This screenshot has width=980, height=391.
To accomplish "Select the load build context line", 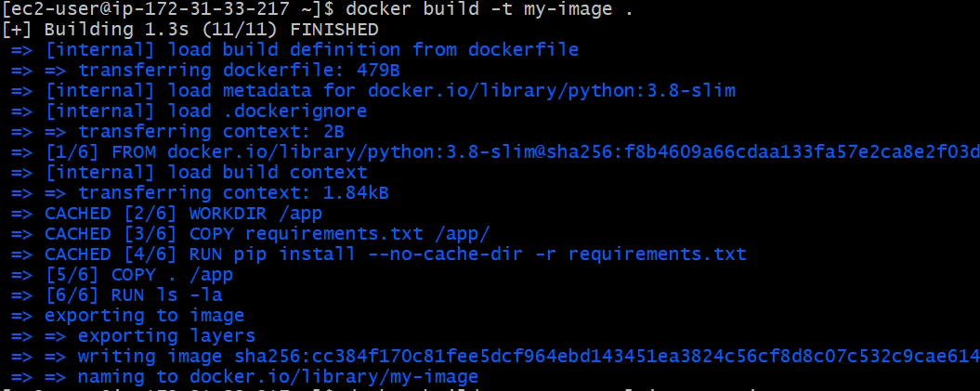I will tap(189, 173).
